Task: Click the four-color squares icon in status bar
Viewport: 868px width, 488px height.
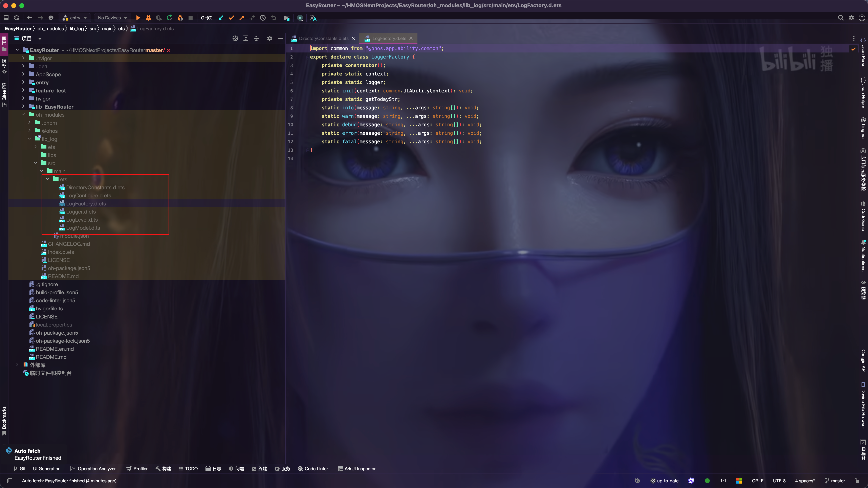Action: click(x=739, y=481)
